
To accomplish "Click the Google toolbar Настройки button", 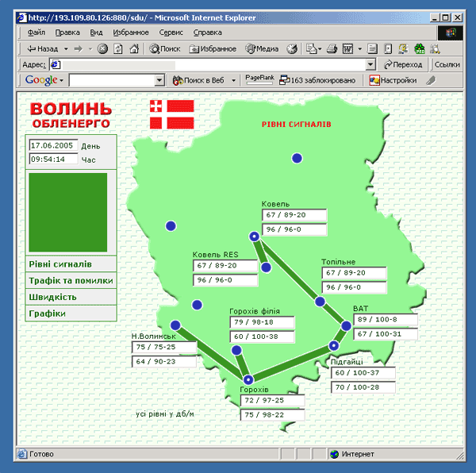I will [x=393, y=80].
